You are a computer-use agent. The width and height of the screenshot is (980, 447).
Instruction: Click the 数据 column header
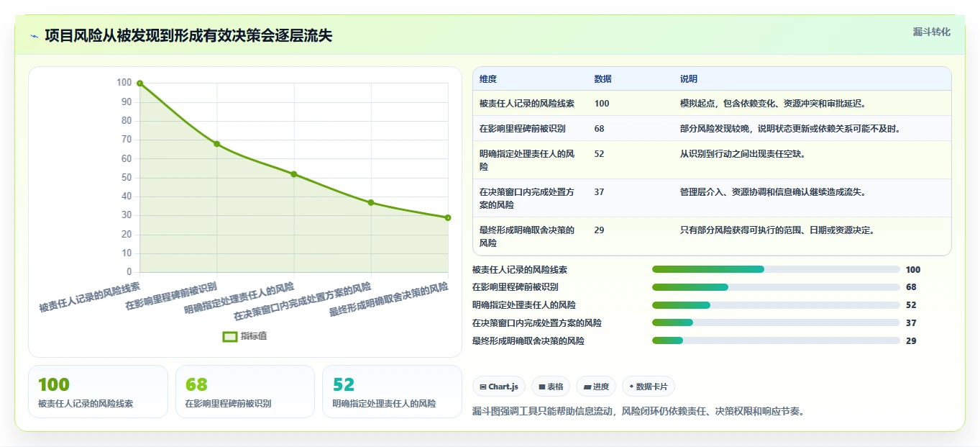click(603, 79)
